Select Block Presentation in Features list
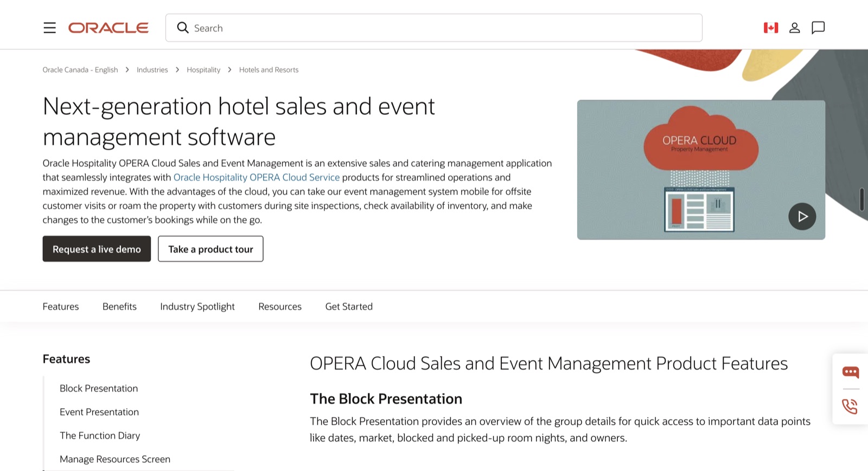 click(x=99, y=388)
